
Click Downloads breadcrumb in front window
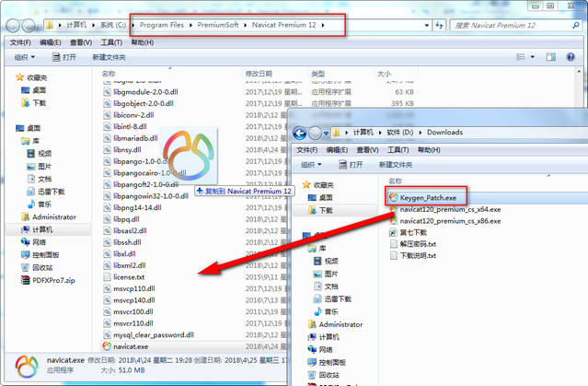(444, 132)
